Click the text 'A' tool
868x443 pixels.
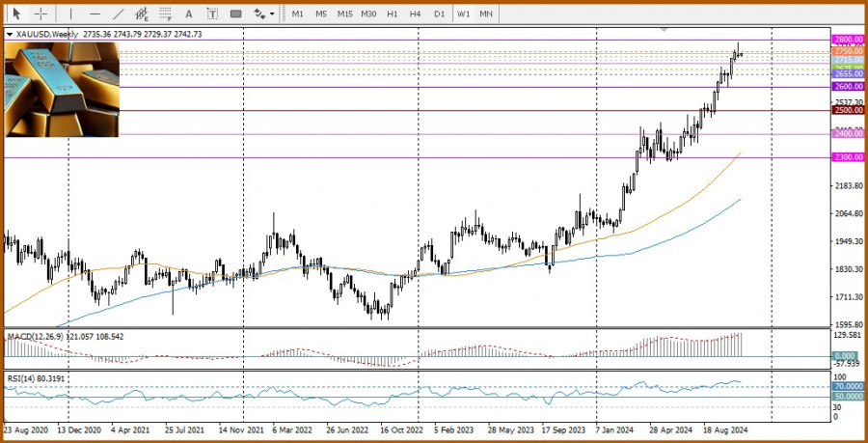pos(188,14)
